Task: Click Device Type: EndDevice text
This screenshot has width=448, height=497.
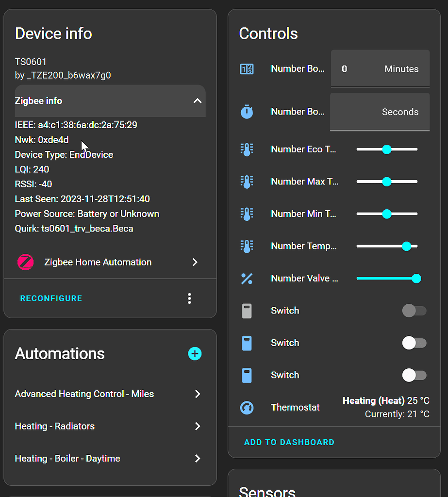Action: click(x=64, y=154)
